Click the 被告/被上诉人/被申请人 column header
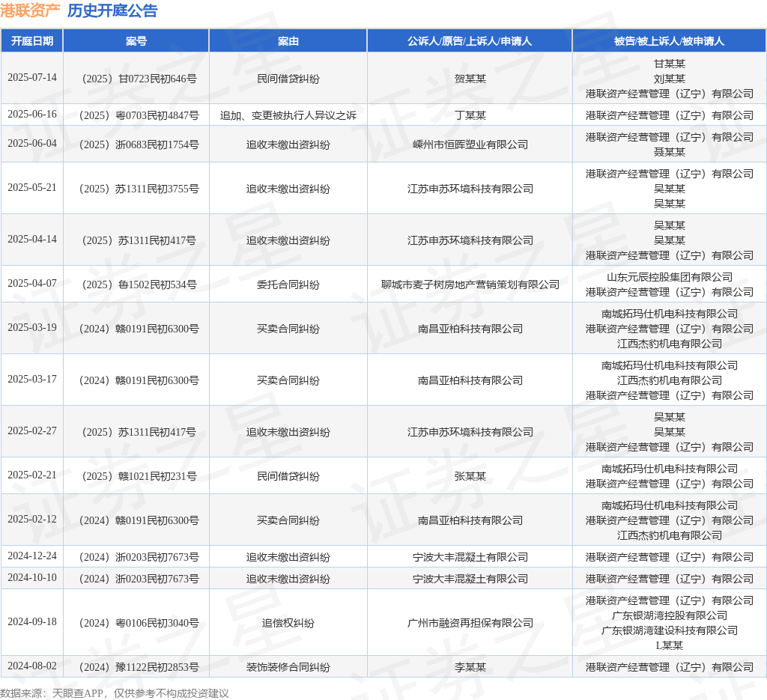The width and height of the screenshot is (767, 700). coord(669,41)
